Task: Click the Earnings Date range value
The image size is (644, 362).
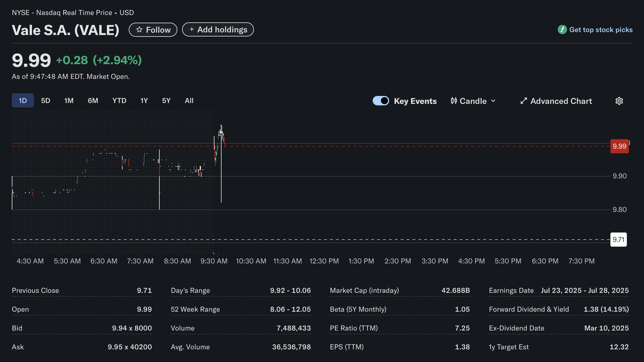Action: pyautogui.click(x=585, y=290)
